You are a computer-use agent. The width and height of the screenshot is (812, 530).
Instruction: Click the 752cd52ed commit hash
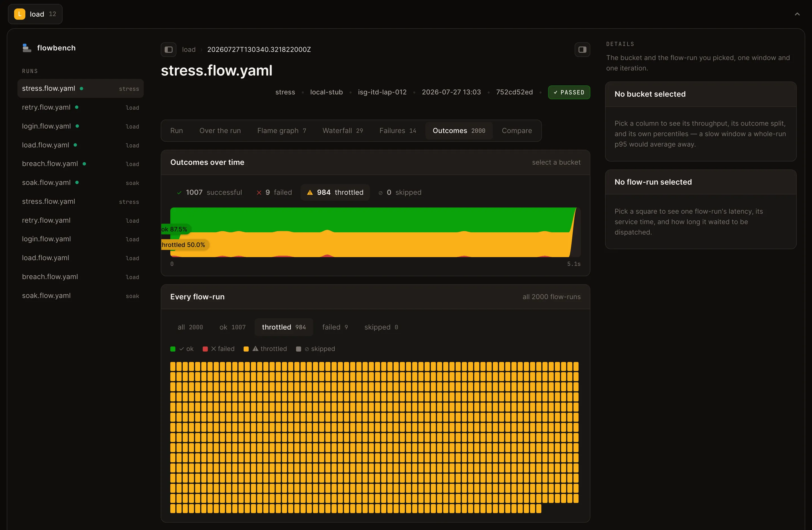(x=514, y=92)
